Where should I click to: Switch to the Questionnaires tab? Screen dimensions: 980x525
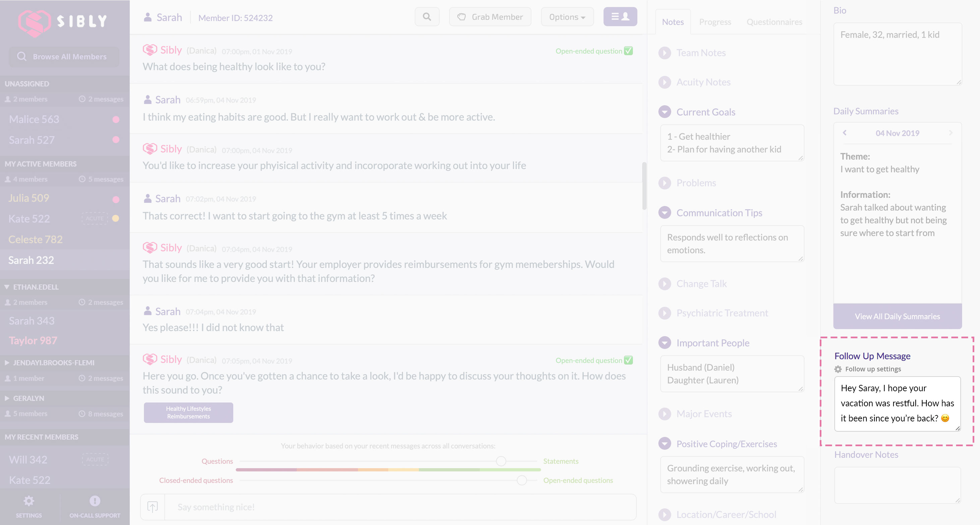(x=774, y=22)
